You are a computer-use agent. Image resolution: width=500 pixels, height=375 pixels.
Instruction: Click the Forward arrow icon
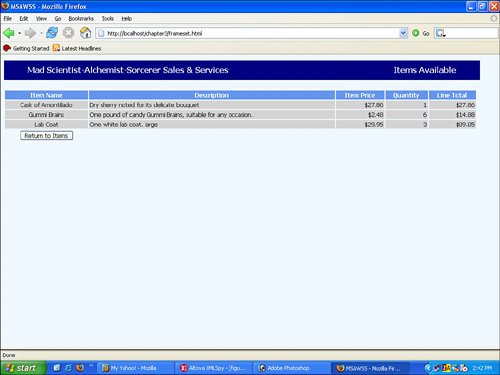click(30, 33)
